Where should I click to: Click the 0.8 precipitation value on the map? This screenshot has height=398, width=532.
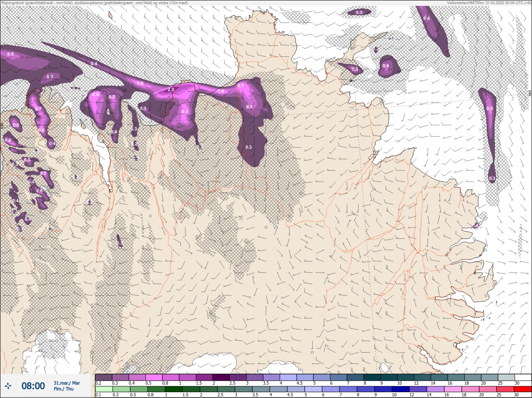96,94
